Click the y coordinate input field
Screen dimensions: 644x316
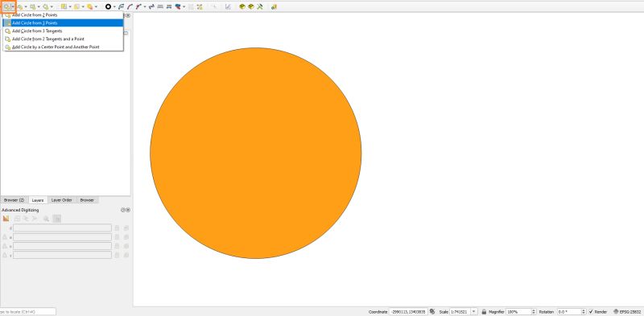(62, 255)
